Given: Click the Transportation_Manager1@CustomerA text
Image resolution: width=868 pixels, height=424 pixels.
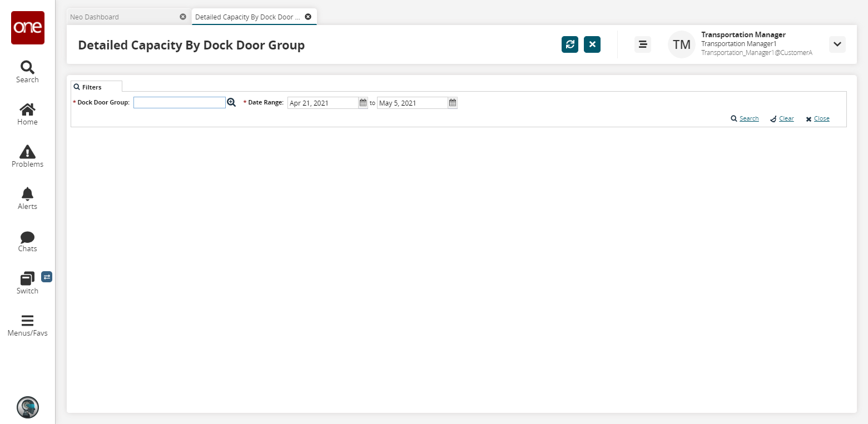Looking at the screenshot, I should (757, 52).
